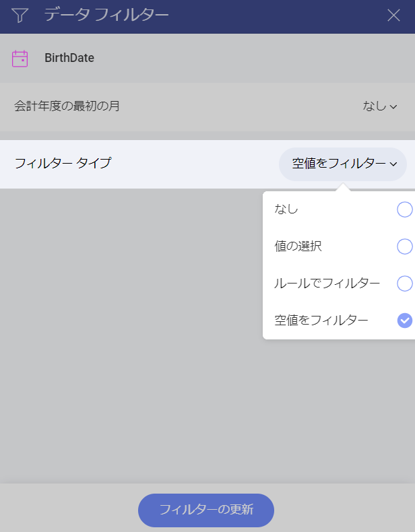This screenshot has width=415, height=532.
Task: Click the フィルター タイプ label
Action: click(x=63, y=163)
